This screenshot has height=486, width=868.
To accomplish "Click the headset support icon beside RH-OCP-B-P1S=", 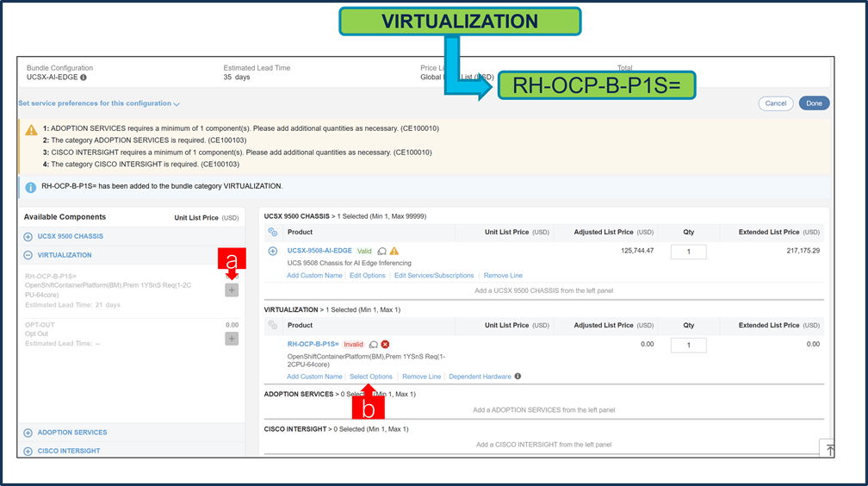I will click(x=374, y=345).
